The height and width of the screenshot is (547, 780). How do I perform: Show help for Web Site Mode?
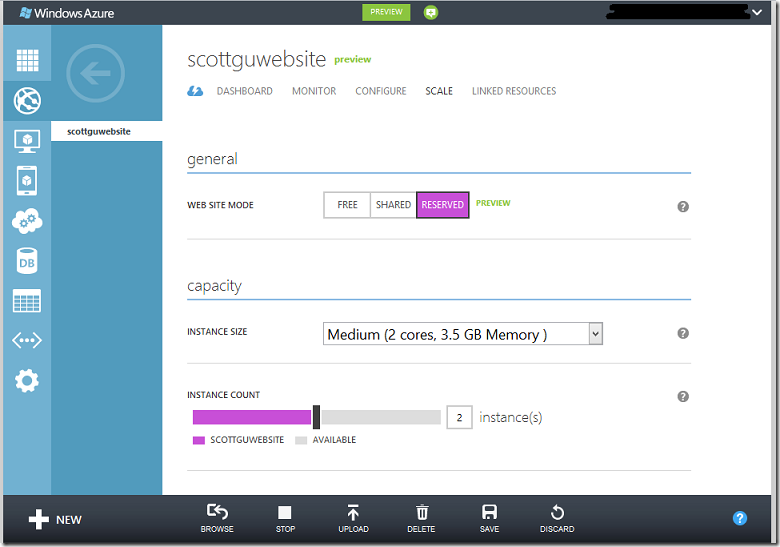(x=683, y=206)
